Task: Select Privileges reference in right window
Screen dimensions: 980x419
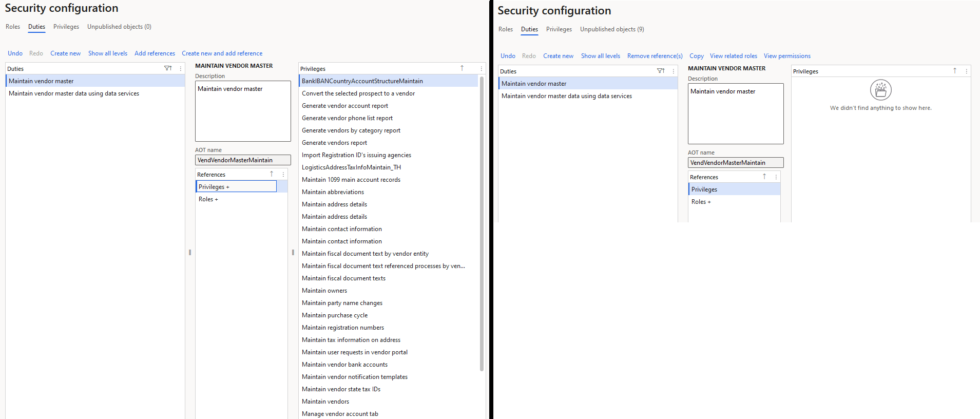Action: click(x=734, y=189)
